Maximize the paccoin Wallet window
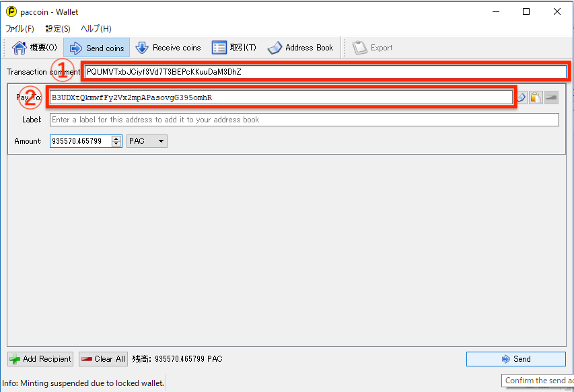The image size is (574, 392). 526,11
